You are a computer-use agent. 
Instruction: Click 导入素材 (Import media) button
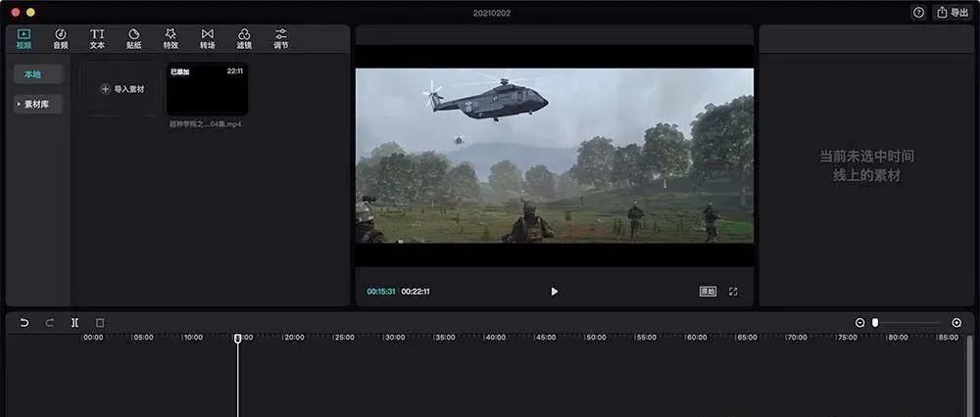123,89
